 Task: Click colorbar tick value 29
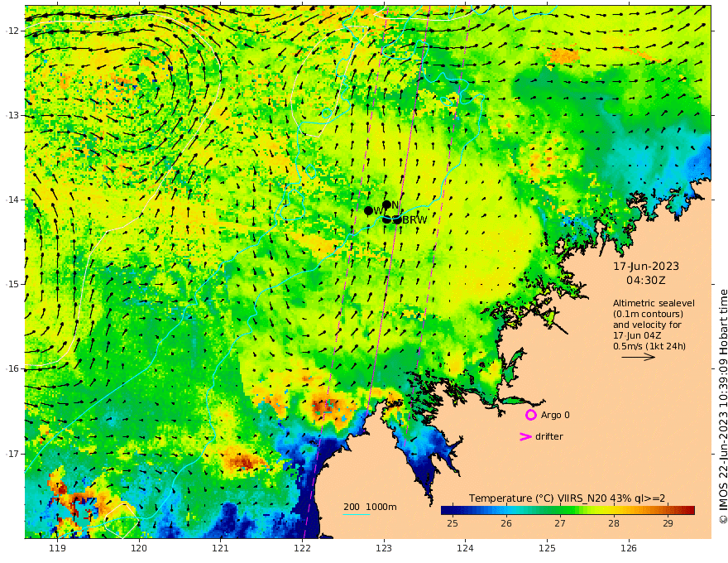point(668,523)
